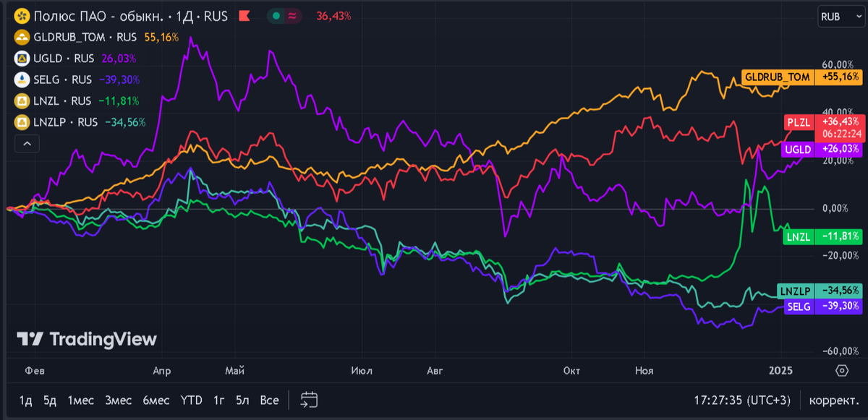Click the purple UGLD price-scale label
This screenshot has height=420, width=868.
822,149
